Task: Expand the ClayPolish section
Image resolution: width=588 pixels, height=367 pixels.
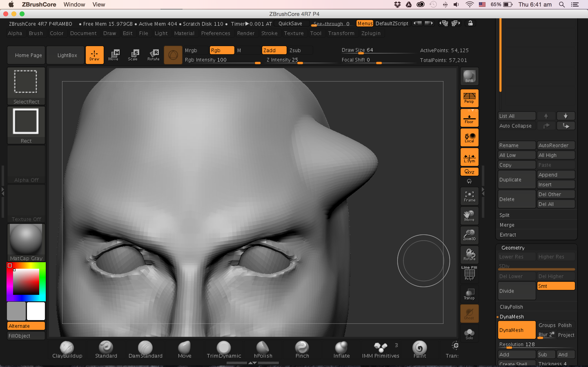Action: click(x=511, y=307)
